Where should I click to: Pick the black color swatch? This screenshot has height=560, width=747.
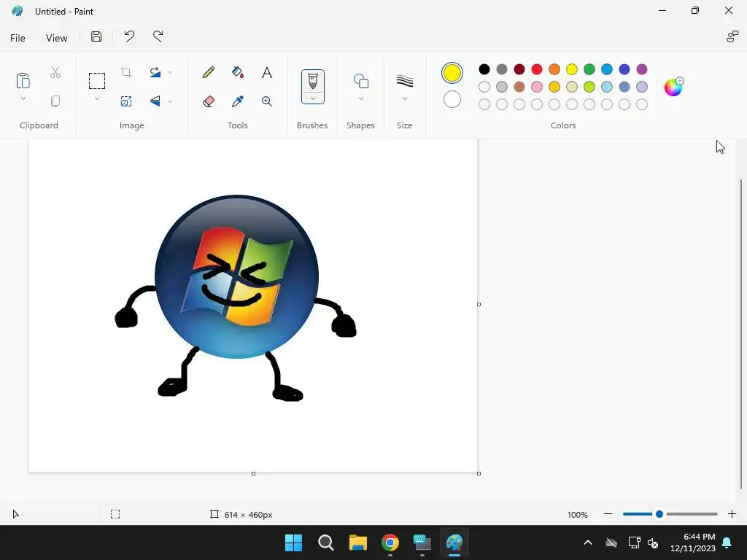click(484, 69)
